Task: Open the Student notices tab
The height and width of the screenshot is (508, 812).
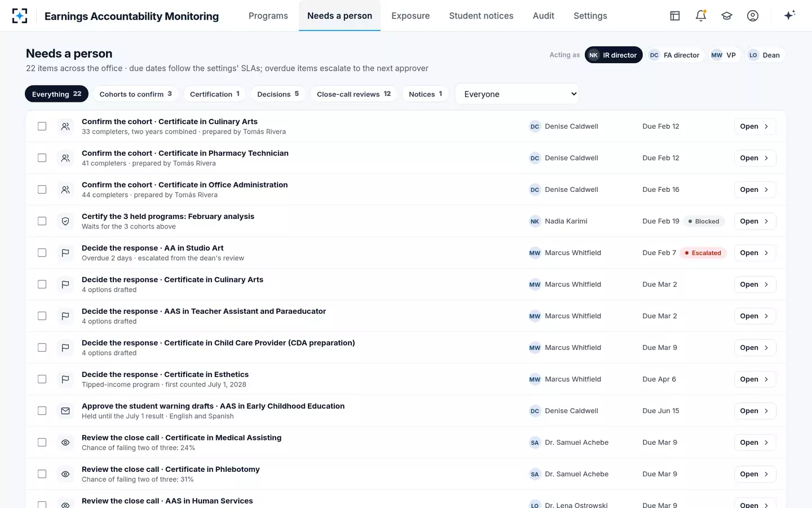Action: coord(481,16)
